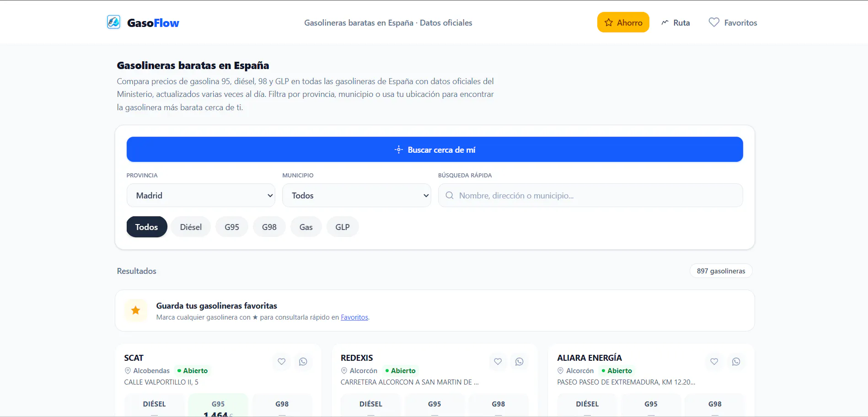Click the DIÉSEL tile on ALIARA ENERGÍA card
Image resolution: width=868 pixels, height=417 pixels.
click(587, 405)
